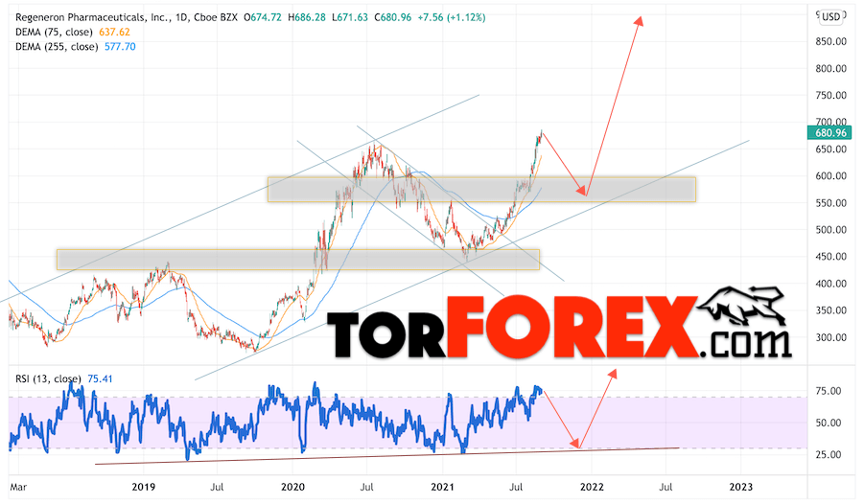Click the 2021 label on time axis
The image size is (864, 504).
click(442, 487)
